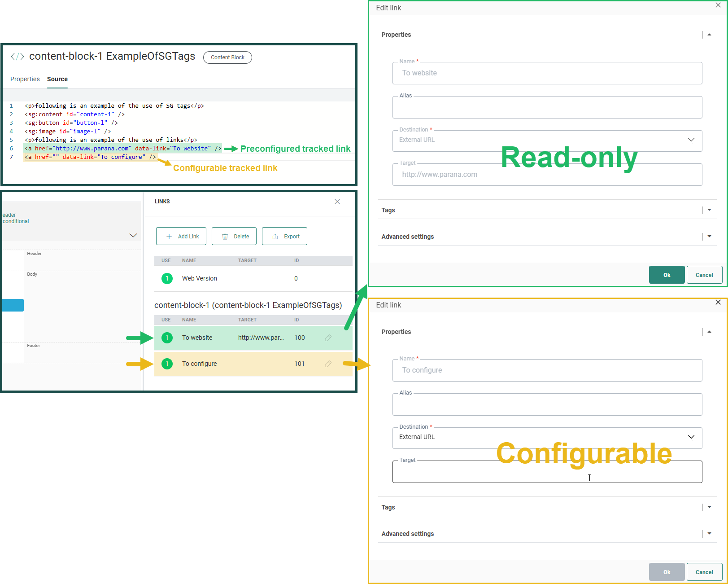728x584 pixels.
Task: Click the pencil edit icon for To website
Action: (328, 338)
